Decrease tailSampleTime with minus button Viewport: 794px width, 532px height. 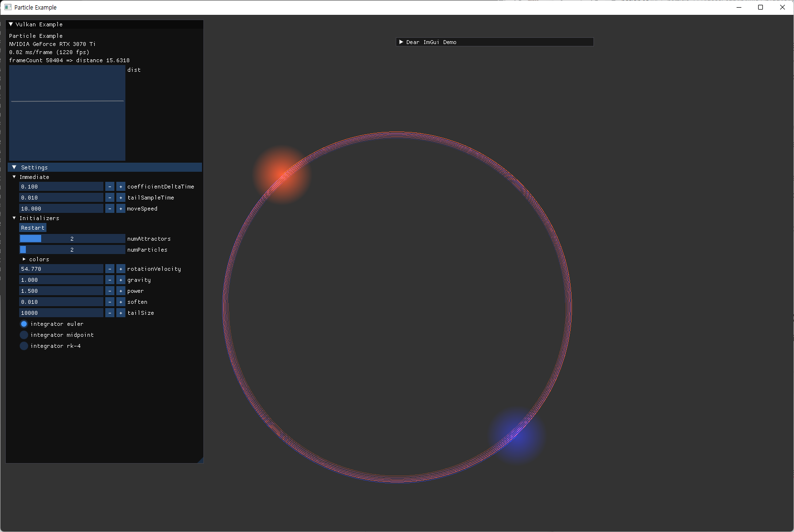[x=110, y=198]
